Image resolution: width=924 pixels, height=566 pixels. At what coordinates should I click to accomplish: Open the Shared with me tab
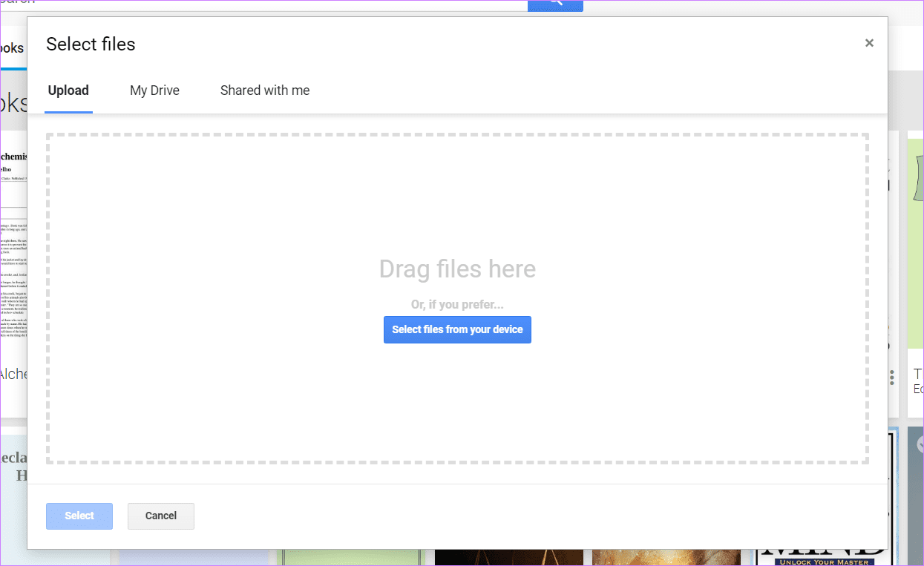click(265, 91)
